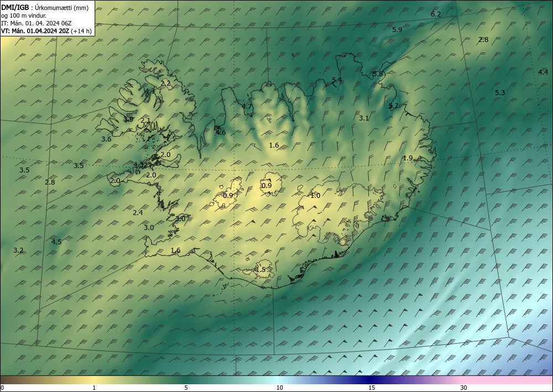Click the legend label 5

186,388
